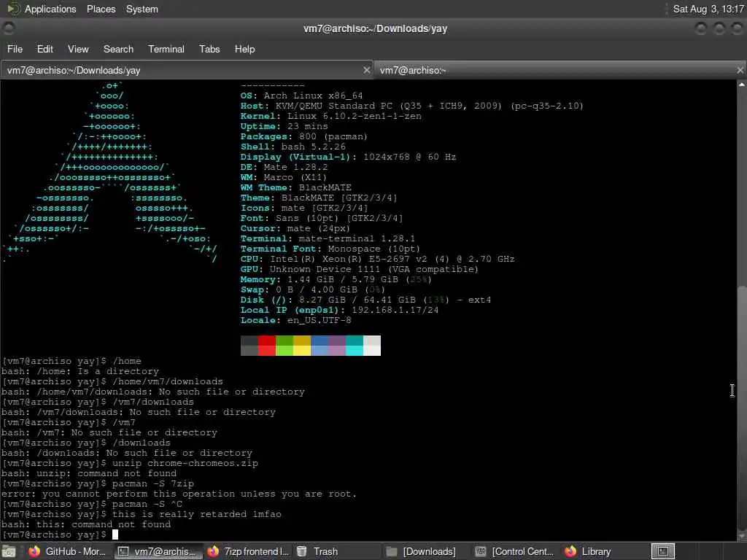Click the 'CPU: Intel(R) Xeon(R) E5-2697 v2' line

point(378,259)
